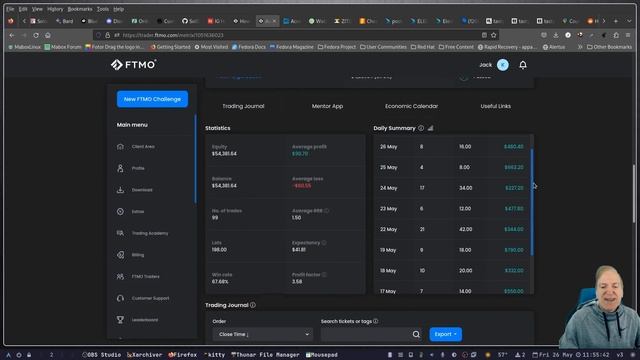
Task: Click Daily Summary info icon
Action: (x=421, y=128)
